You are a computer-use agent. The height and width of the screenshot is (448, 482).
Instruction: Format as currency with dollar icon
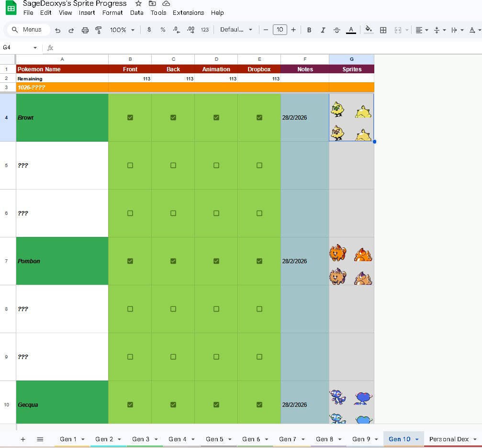[x=149, y=30]
